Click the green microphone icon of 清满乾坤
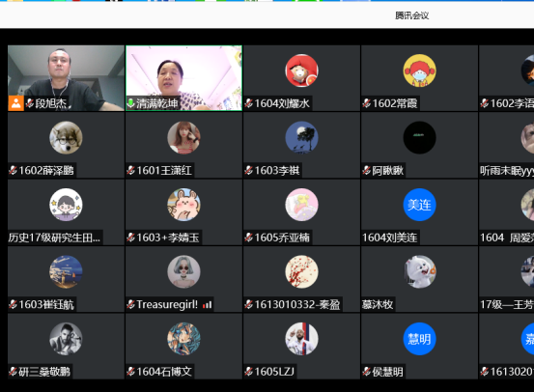The width and height of the screenshot is (534, 392). pos(130,103)
